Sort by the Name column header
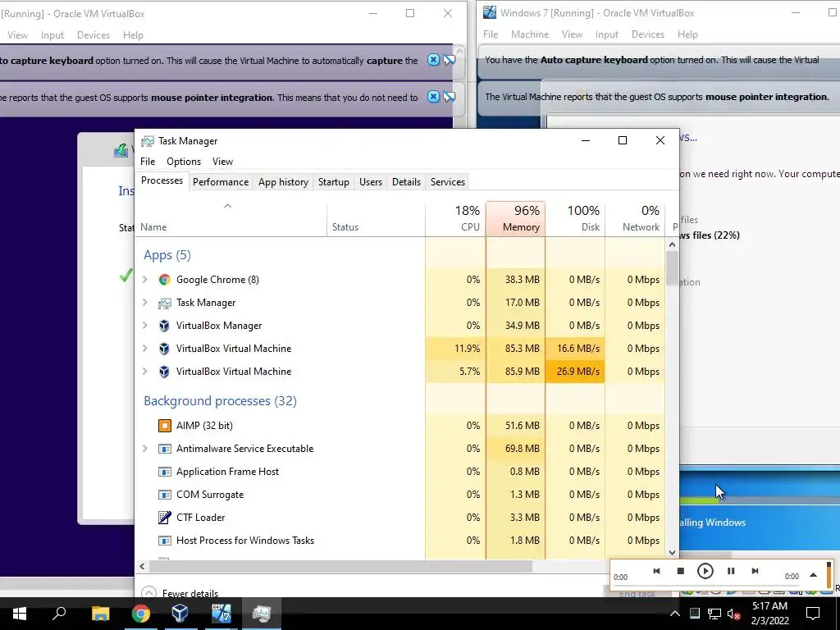 pyautogui.click(x=231, y=219)
